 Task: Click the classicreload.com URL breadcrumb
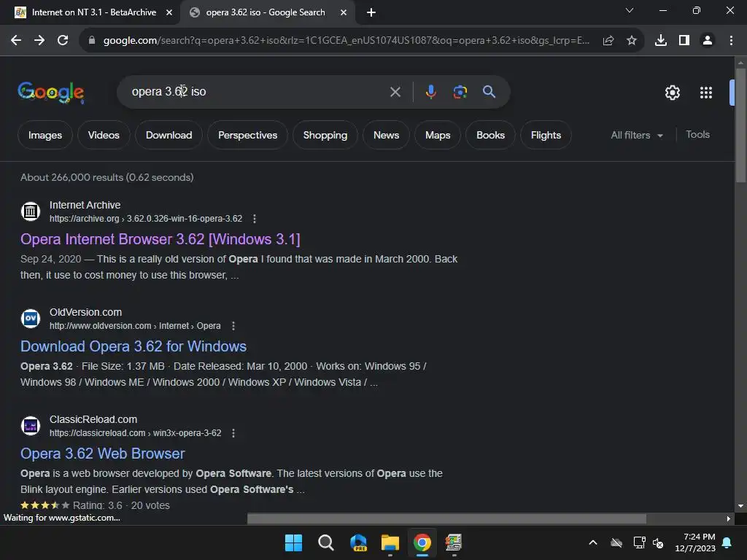[x=135, y=433]
